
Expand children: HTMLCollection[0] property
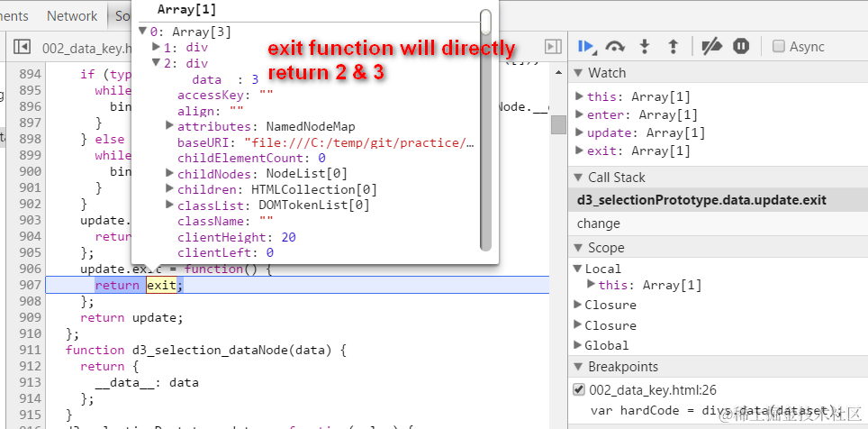pyautogui.click(x=170, y=189)
